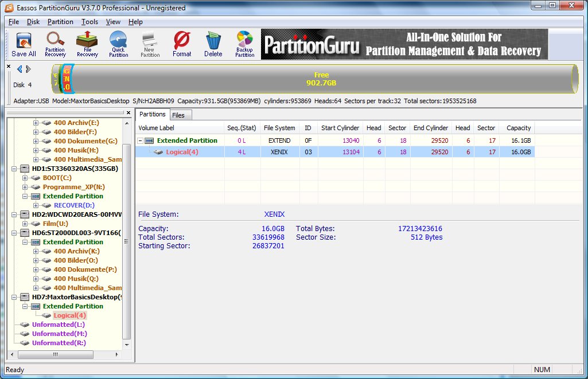588x379 pixels.
Task: Select Logical(4) in the tree panel
Action: click(x=70, y=316)
